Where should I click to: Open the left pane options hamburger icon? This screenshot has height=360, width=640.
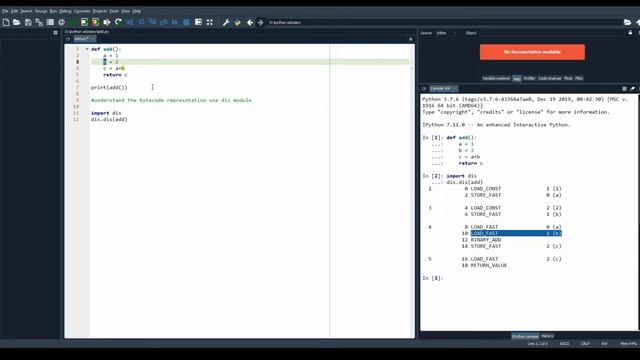tap(56, 33)
